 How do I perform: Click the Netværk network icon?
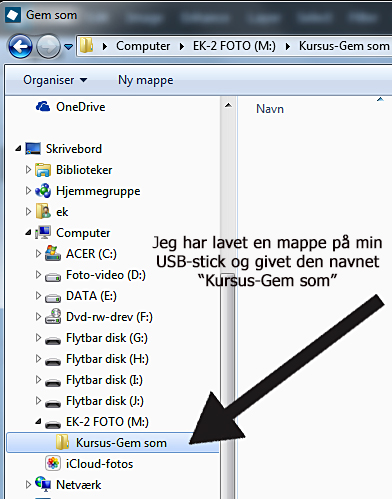click(x=43, y=484)
